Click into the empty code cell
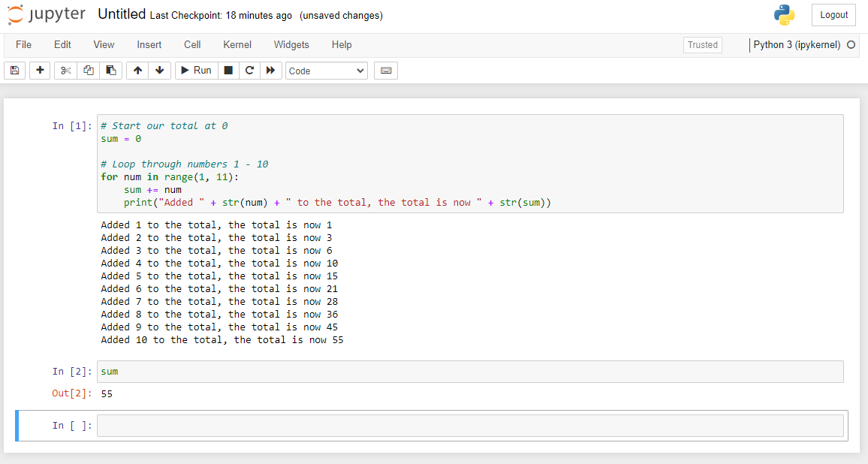 pyautogui.click(x=470, y=426)
